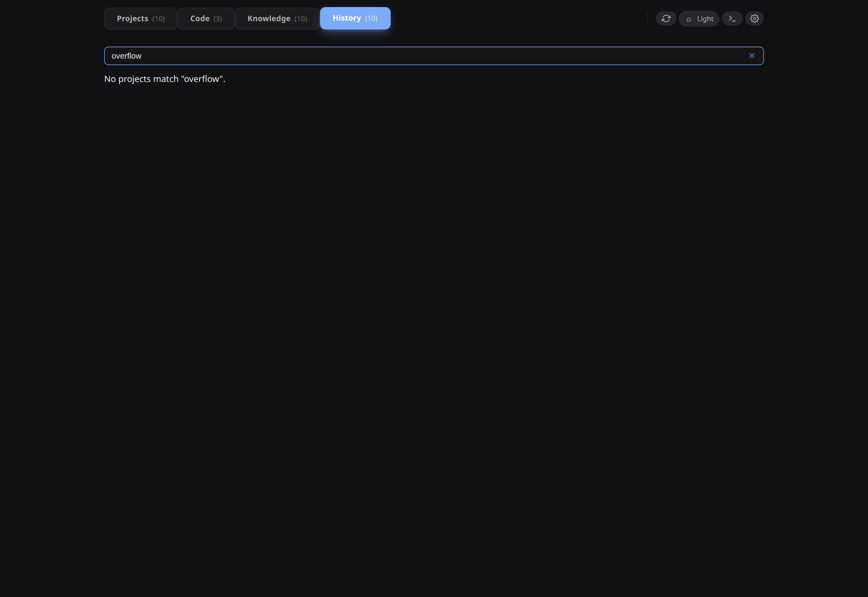868x597 pixels.
Task: Clear the search with the blue X icon
Action: pos(752,56)
